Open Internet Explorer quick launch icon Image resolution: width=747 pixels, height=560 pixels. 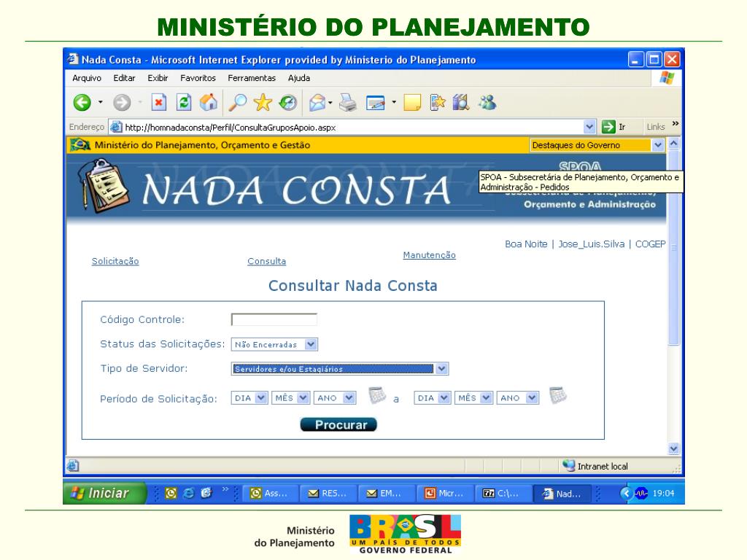click(x=189, y=494)
